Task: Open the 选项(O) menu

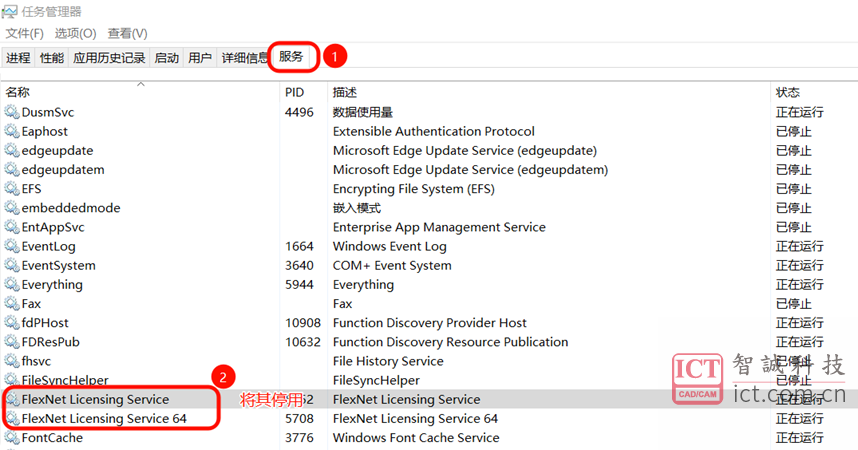Action: click(75, 34)
